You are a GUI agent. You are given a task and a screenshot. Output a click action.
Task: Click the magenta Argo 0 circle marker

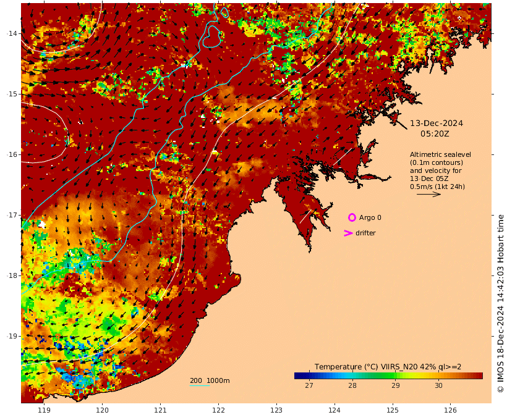[352, 217]
